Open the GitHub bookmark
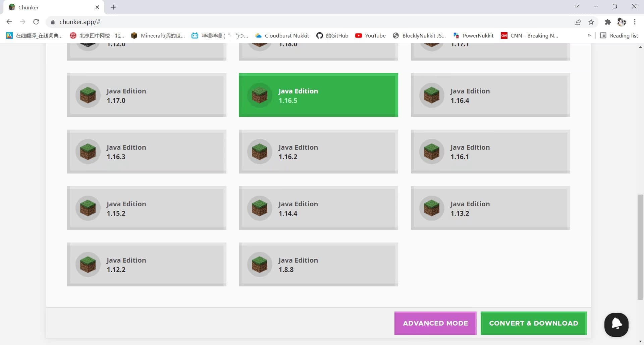 point(332,36)
